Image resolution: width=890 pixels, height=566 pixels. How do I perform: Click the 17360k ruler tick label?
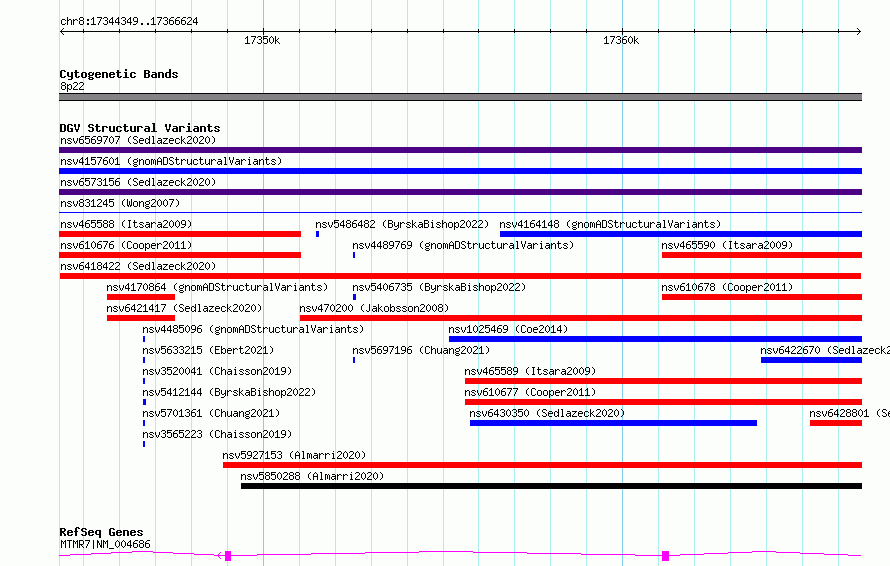621,40
